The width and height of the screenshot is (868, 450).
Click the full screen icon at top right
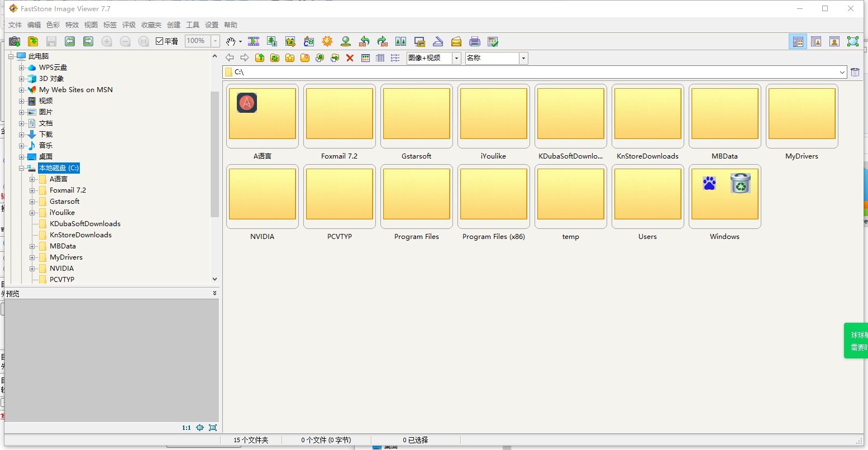853,41
